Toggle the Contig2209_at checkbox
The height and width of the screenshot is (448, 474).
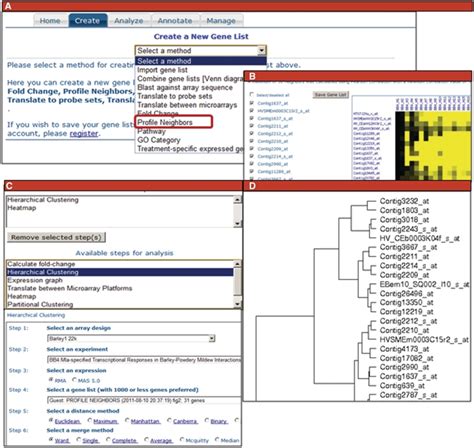coord(252,149)
